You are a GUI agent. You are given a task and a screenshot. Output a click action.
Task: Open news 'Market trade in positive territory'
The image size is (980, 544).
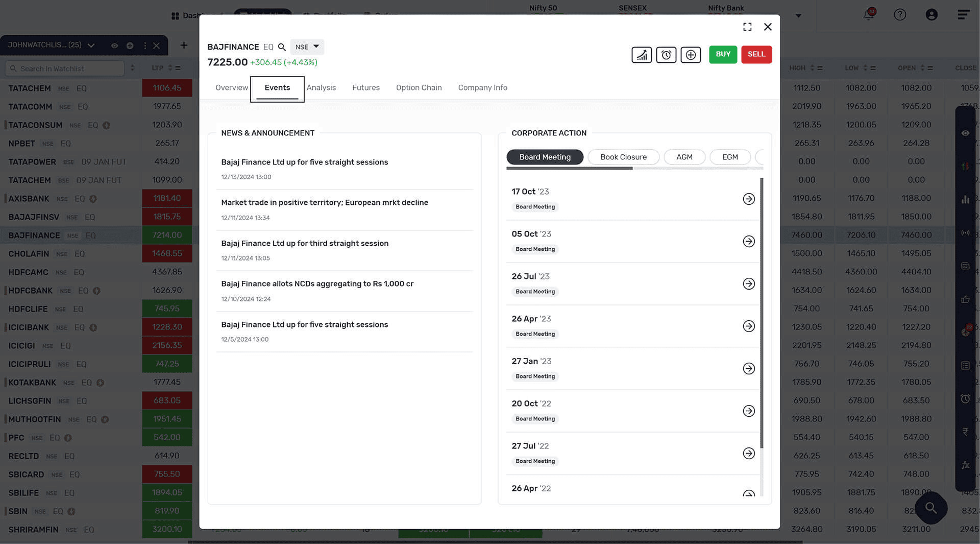324,203
